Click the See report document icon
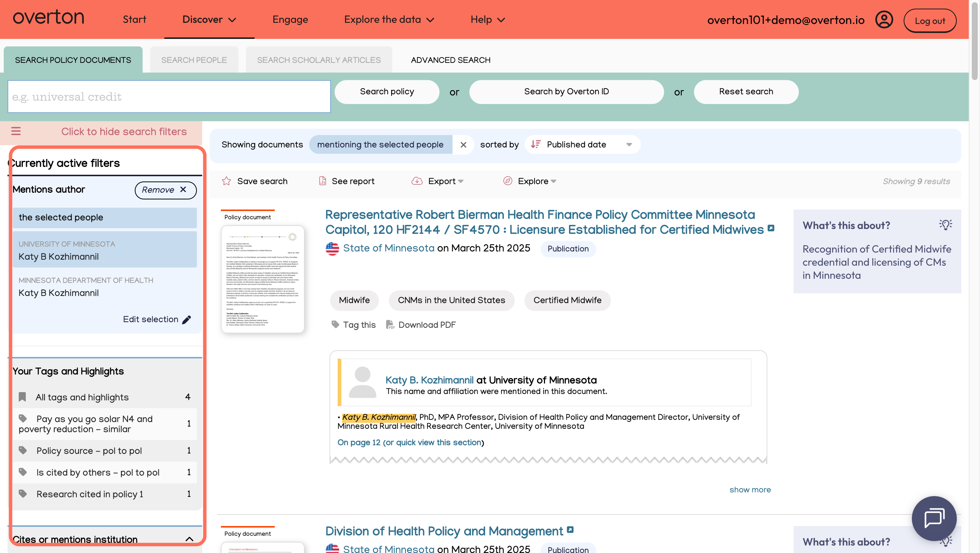980x553 pixels. [322, 181]
